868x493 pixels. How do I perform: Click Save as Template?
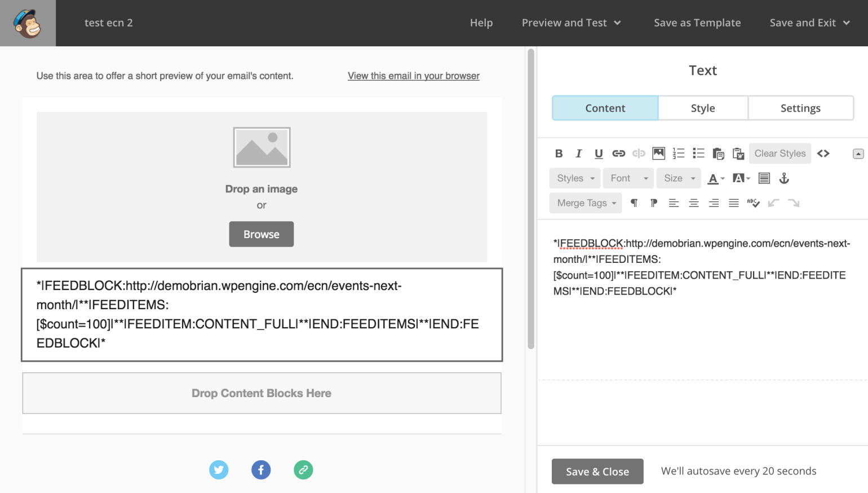pos(697,23)
